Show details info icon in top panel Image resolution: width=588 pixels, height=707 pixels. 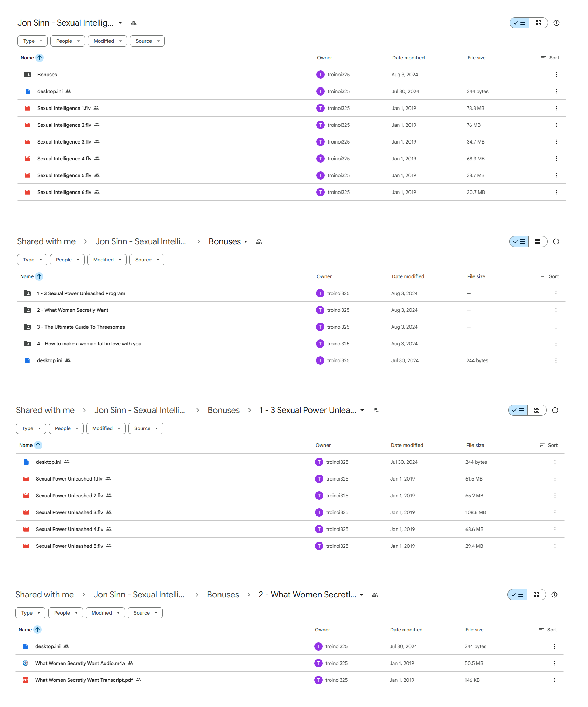[x=556, y=23]
